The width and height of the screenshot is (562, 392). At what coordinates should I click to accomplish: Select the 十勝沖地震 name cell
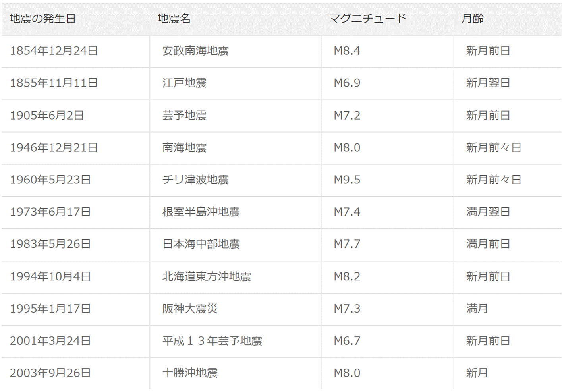[x=190, y=373]
